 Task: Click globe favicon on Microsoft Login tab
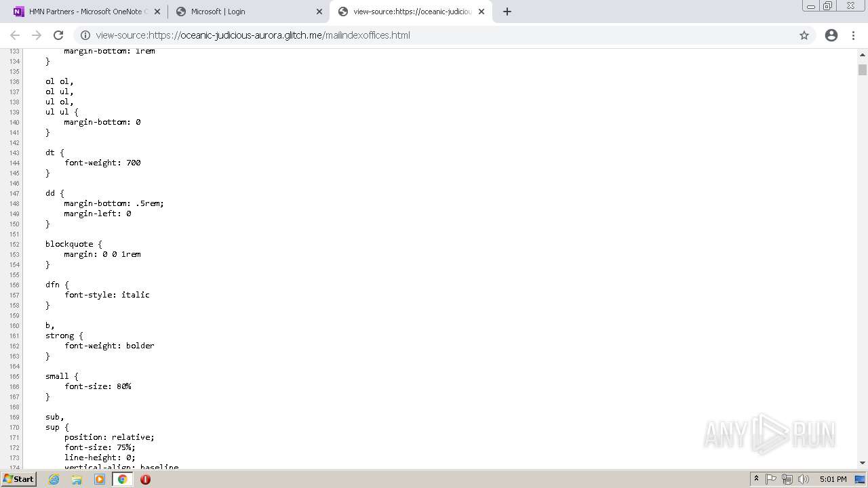tap(180, 12)
